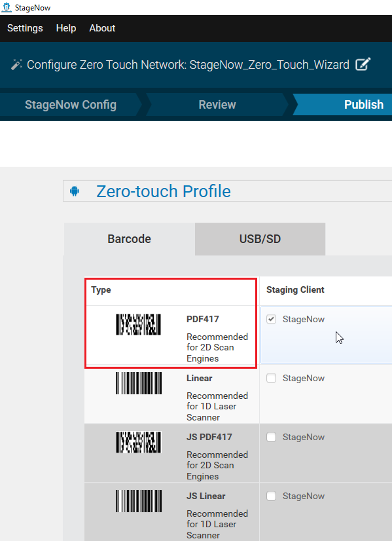The width and height of the screenshot is (392, 541).
Task: Switch to the Barcode tab
Action: pos(130,239)
